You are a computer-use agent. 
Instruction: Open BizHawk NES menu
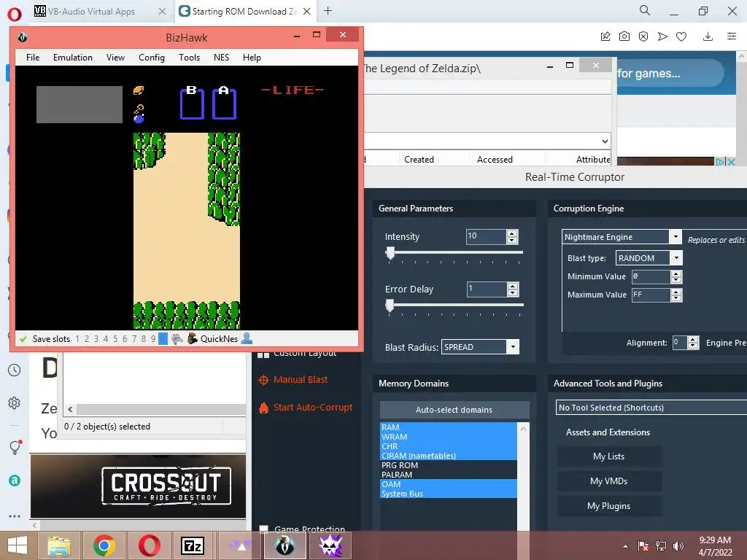[221, 57]
